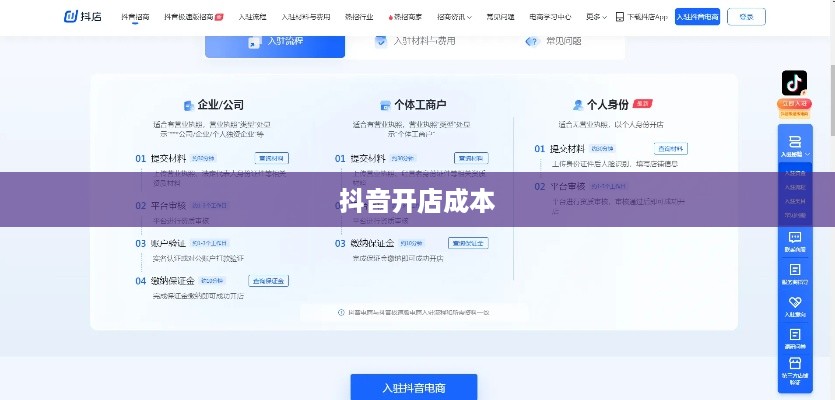This screenshot has height=400, width=835.
Task: Click the 抖音开店成本 banner title
Action: (x=418, y=201)
